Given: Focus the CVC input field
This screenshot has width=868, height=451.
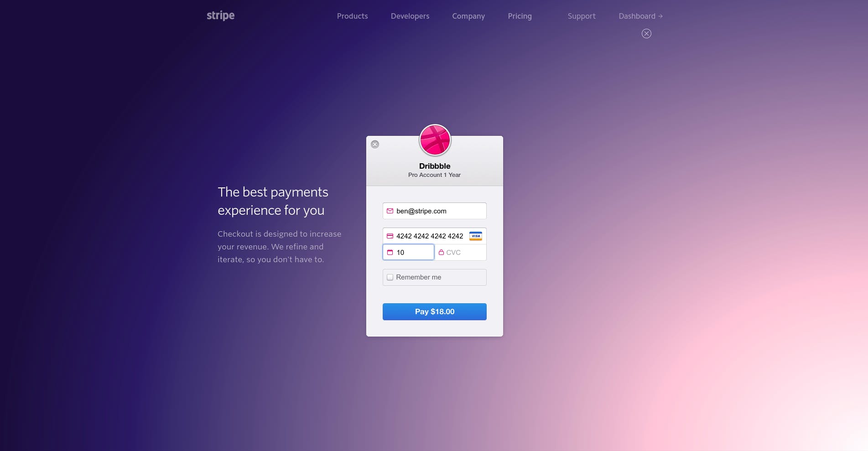Looking at the screenshot, I should (x=461, y=252).
